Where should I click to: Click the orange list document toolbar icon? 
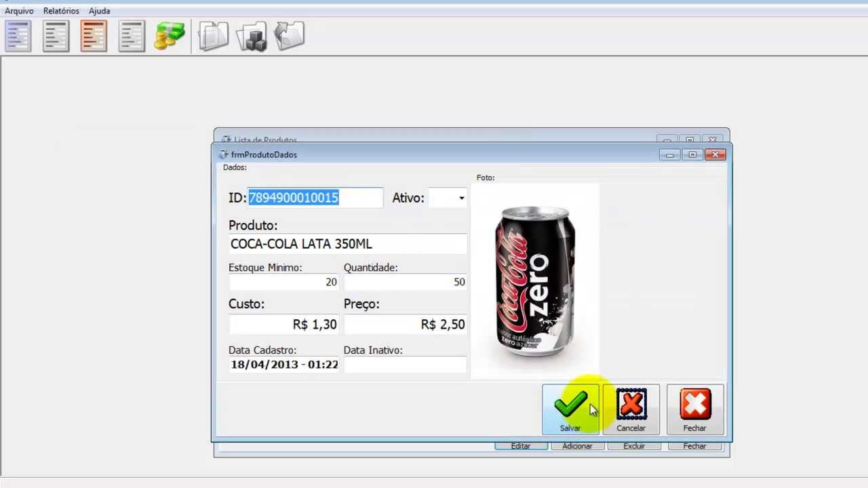pos(94,35)
